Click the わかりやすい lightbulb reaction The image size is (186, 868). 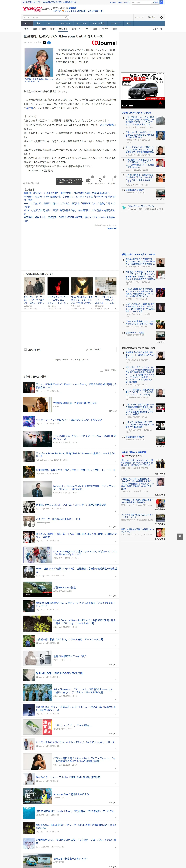(x=100, y=180)
